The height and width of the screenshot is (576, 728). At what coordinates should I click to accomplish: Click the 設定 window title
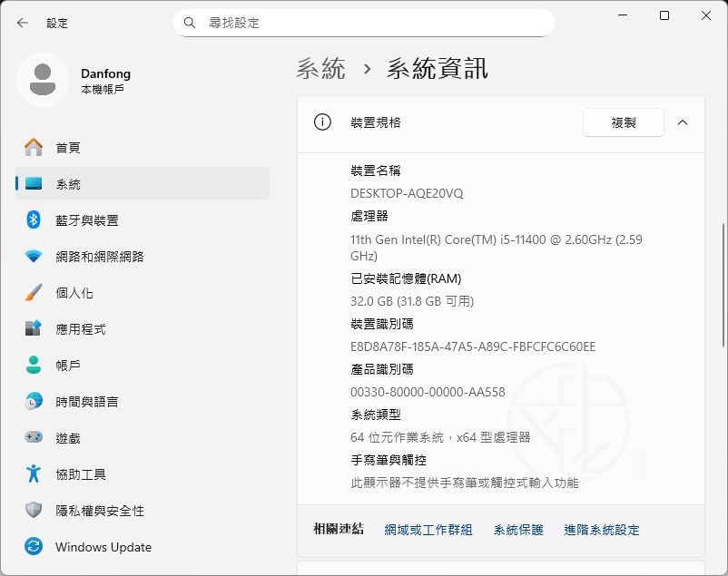pyautogui.click(x=57, y=24)
